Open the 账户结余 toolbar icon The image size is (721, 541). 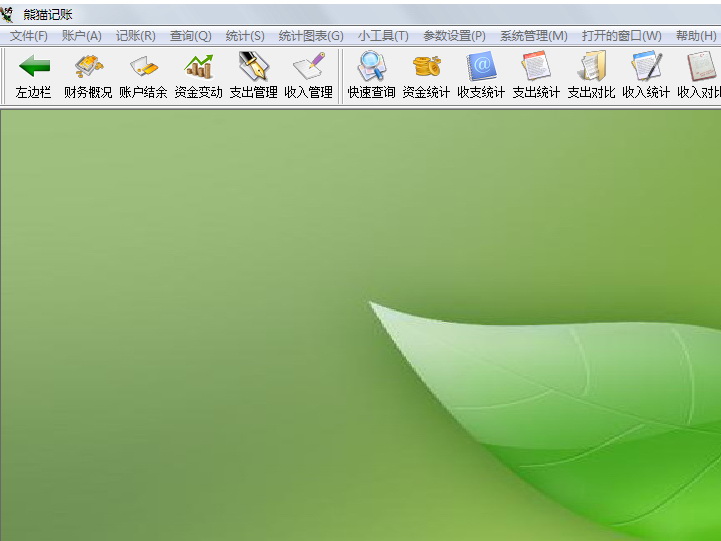coord(143,68)
